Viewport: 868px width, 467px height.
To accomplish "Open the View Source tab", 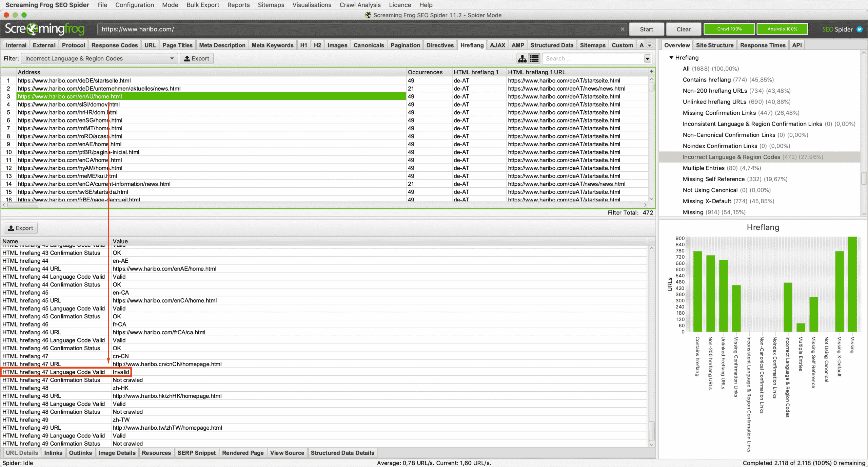I will point(287,453).
